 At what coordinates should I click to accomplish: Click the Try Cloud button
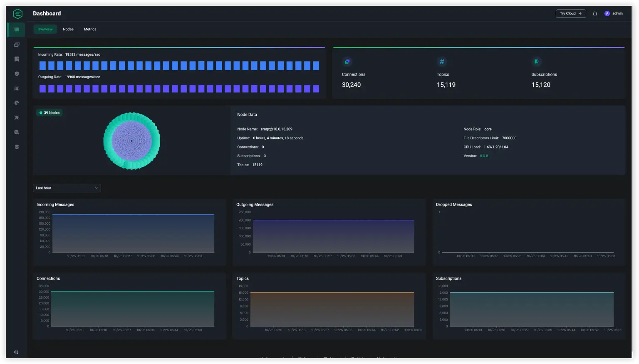570,13
